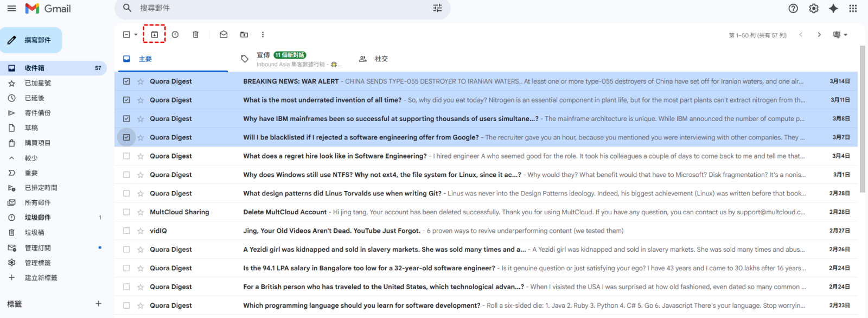Star the MultCloud Sharing email

pos(141,212)
